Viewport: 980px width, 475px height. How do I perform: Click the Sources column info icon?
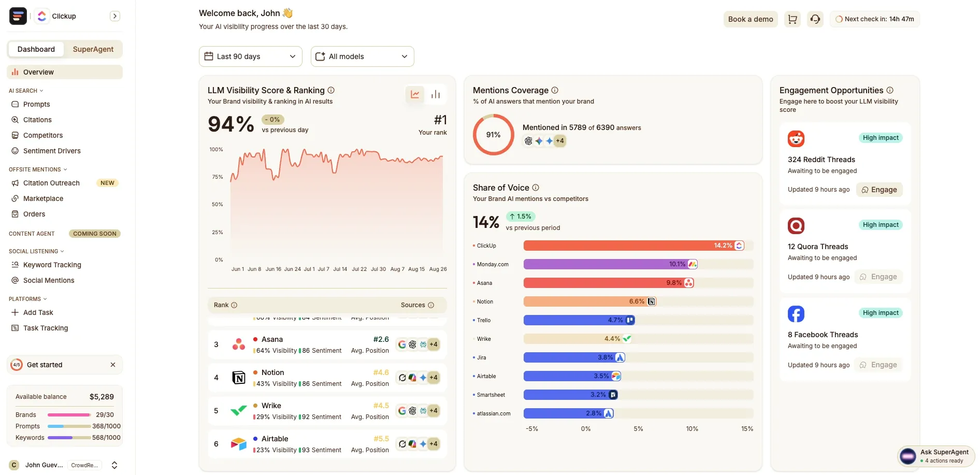point(431,305)
